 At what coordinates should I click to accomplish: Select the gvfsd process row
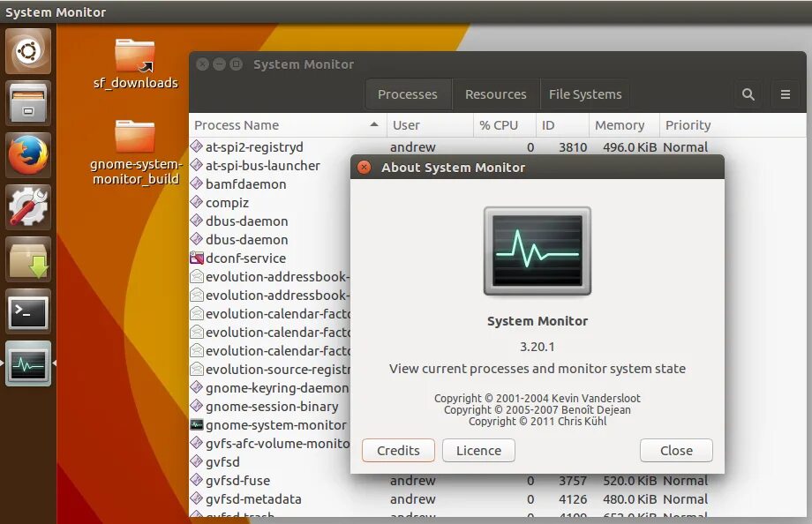(x=269, y=462)
